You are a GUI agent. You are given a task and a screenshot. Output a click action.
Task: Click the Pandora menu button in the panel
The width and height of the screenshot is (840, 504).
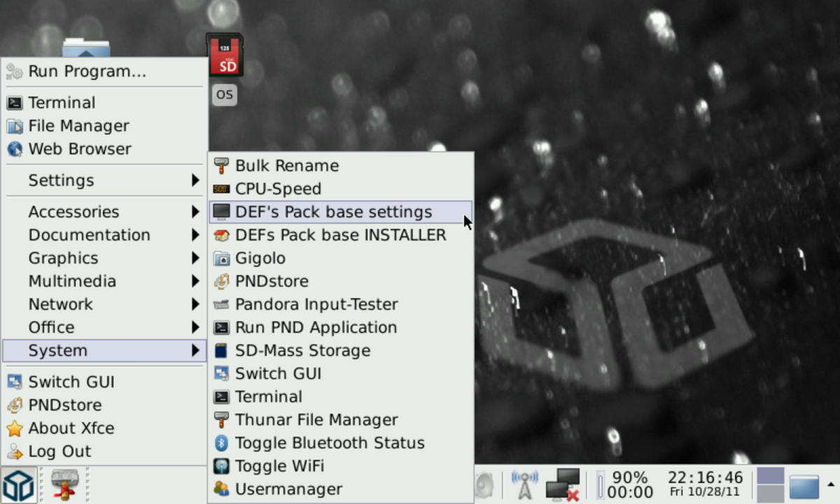[17, 484]
